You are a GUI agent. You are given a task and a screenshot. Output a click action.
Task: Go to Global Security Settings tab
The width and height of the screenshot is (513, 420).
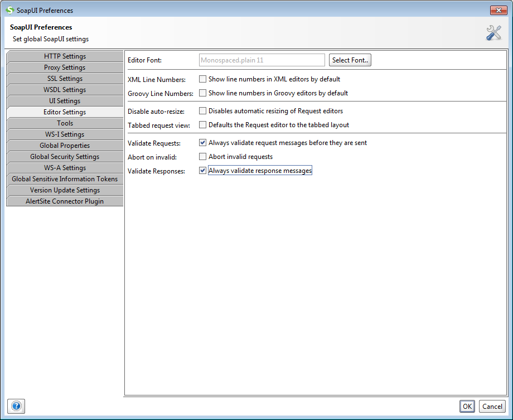(65, 157)
